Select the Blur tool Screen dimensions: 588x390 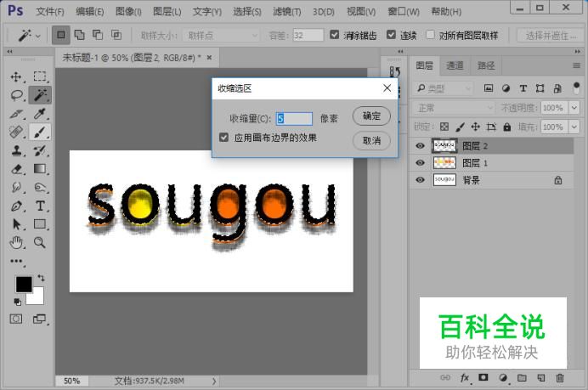[16, 187]
